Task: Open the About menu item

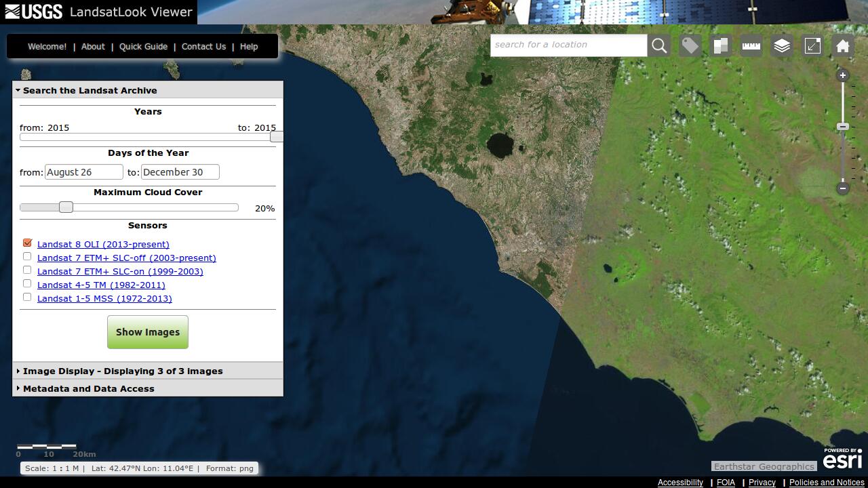Action: tap(93, 47)
